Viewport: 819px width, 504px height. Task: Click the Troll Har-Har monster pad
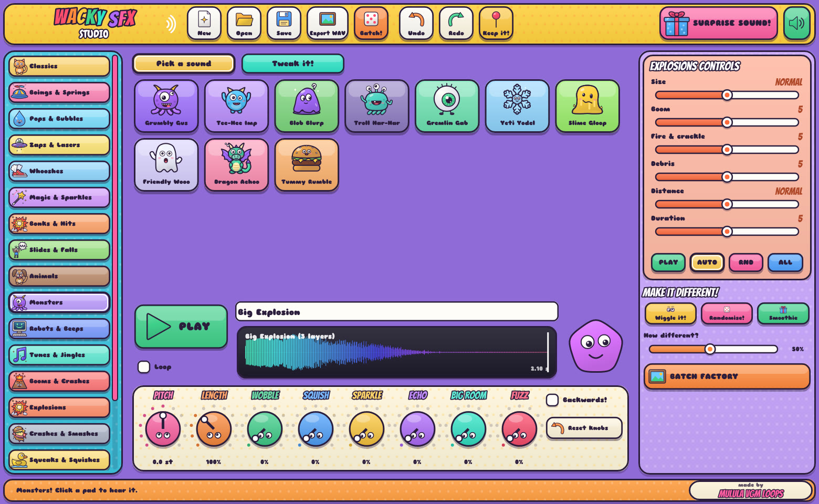(377, 106)
